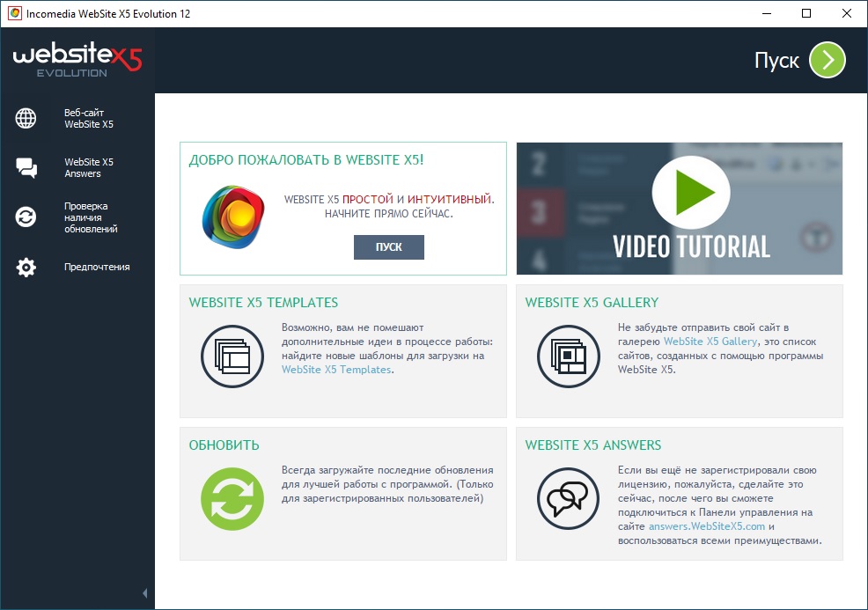Click the Пуск text label at top right
Image resolution: width=868 pixels, height=610 pixels.
point(776,61)
